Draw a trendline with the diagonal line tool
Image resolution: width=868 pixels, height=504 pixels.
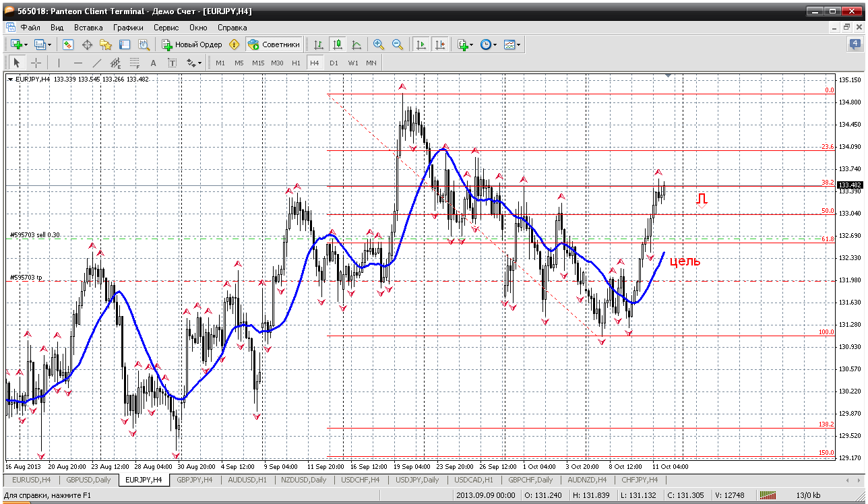(96, 63)
